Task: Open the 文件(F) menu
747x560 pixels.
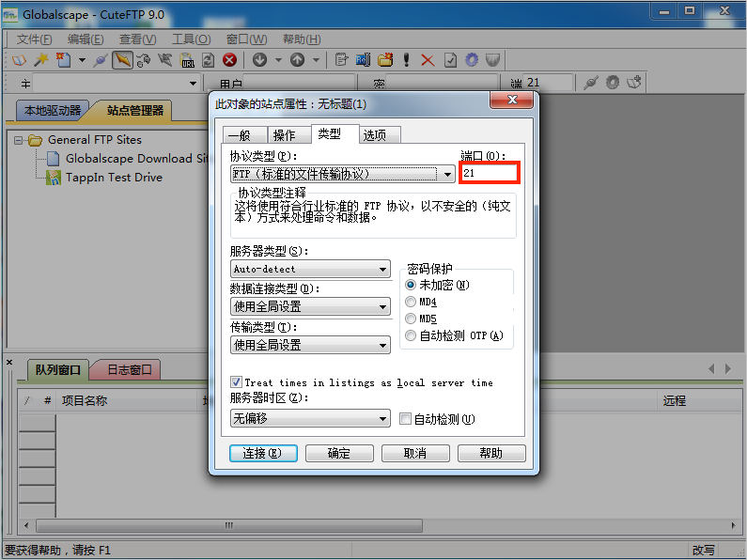Action: [35, 39]
